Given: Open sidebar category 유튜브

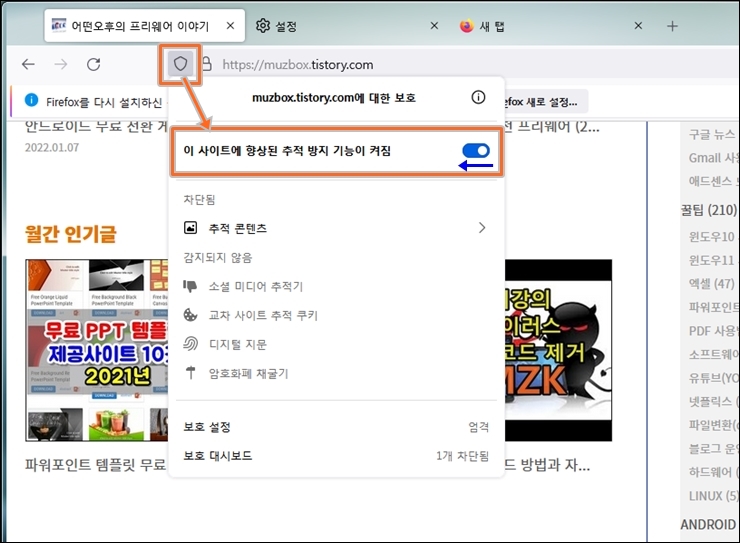Looking at the screenshot, I should click(x=713, y=378).
